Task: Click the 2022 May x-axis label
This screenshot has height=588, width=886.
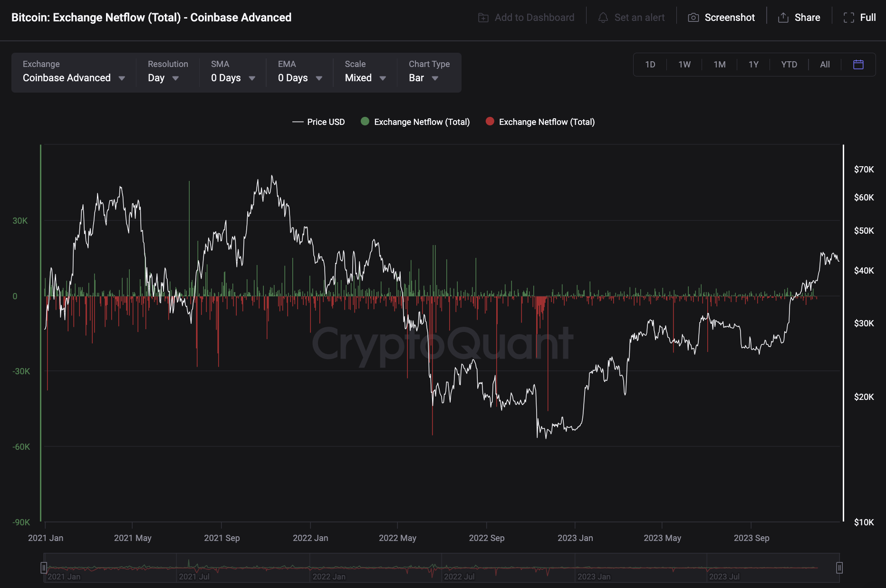Action: pyautogui.click(x=397, y=538)
